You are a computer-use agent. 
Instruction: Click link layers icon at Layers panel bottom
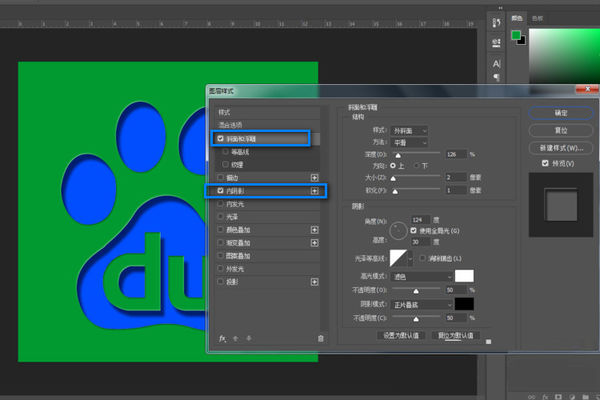(532, 397)
